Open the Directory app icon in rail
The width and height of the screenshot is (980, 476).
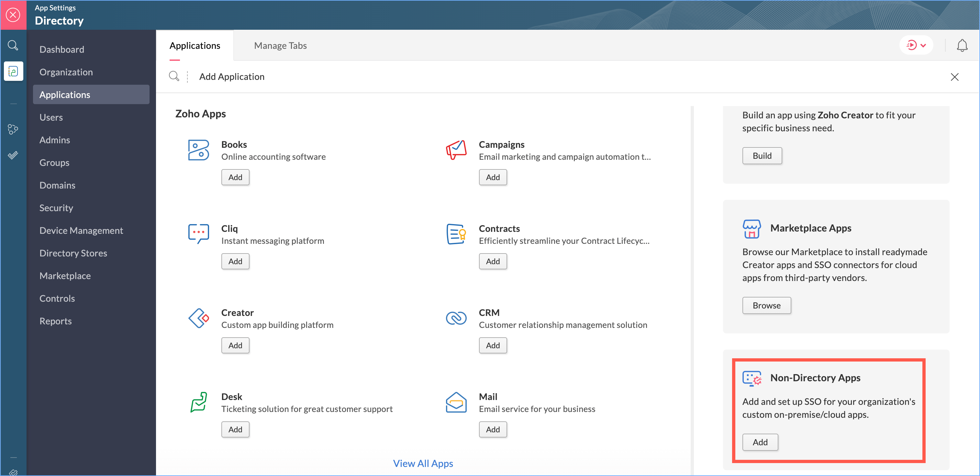coord(13,71)
